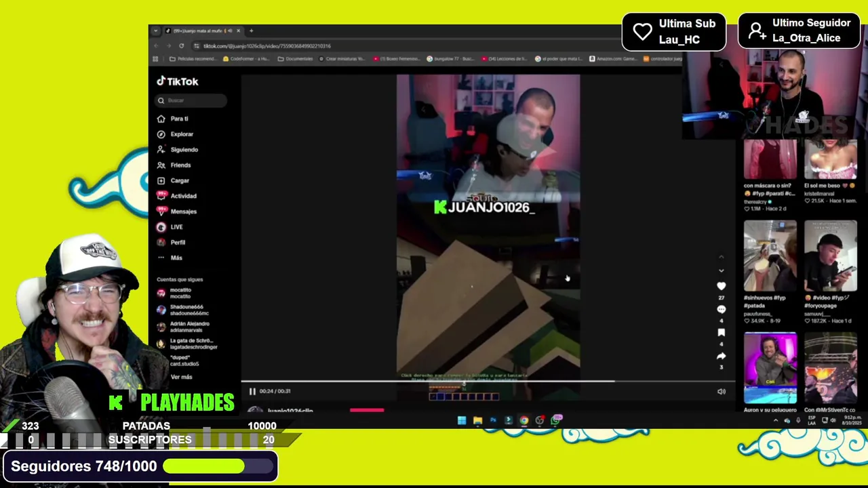Screen dimensions: 868x488
Task: Expand hidden system tray icons
Action: [776, 421]
